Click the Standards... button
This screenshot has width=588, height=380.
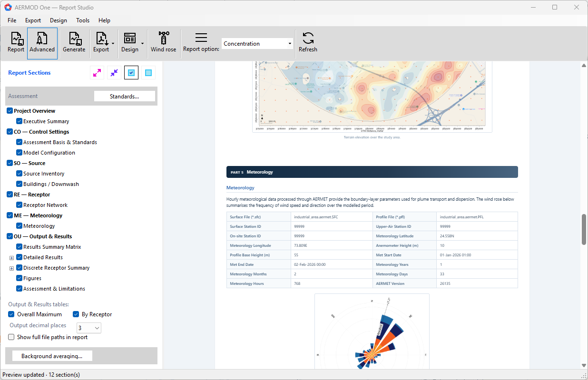[125, 96]
